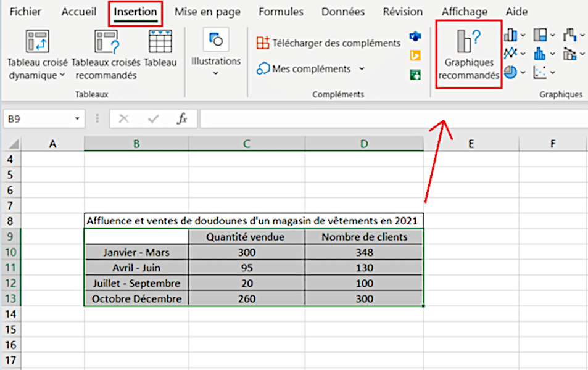Insert a scatter plot chart
588x370 pixels.
tap(540, 72)
